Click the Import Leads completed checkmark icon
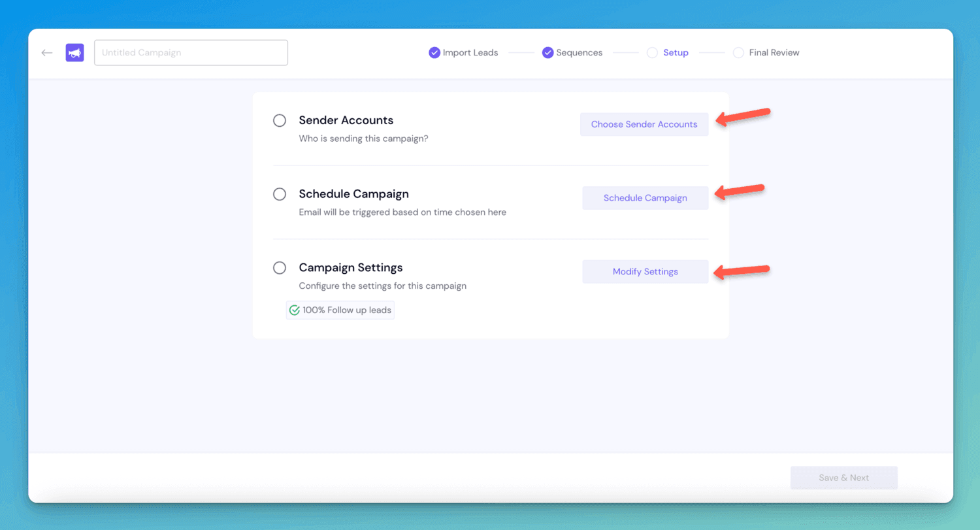Screen dimensions: 980x530 click(x=434, y=52)
